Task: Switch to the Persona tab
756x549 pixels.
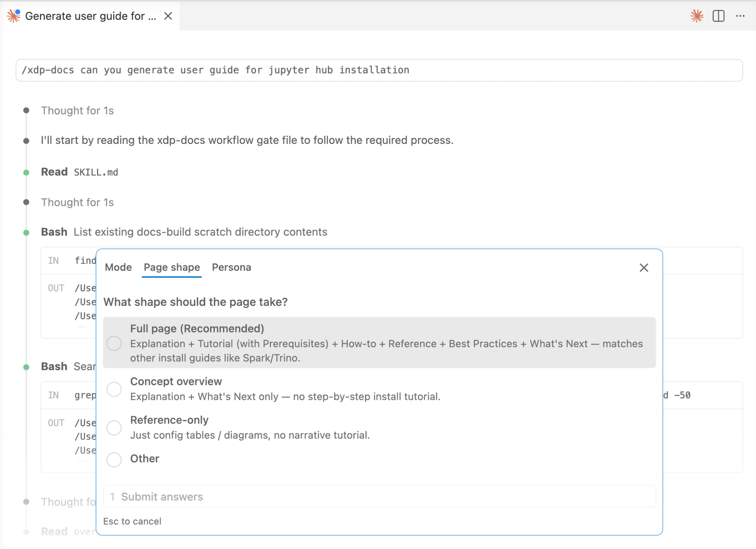Action: tap(231, 267)
